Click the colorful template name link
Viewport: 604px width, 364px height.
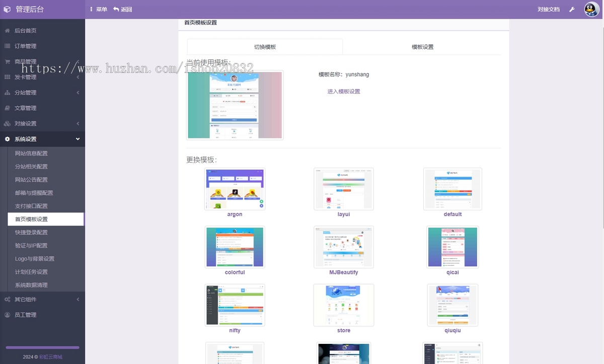coord(235,272)
